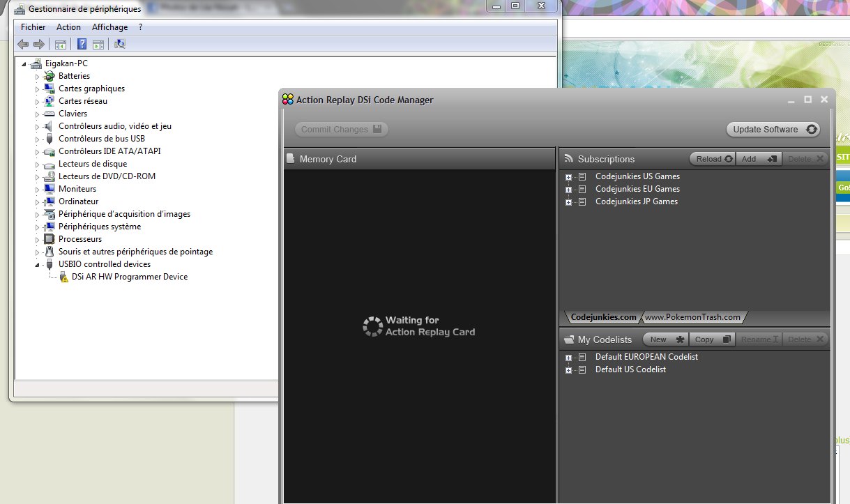The image size is (850, 504).
Task: Close the Action Replay DSi Code Manager window
Action: (824, 100)
